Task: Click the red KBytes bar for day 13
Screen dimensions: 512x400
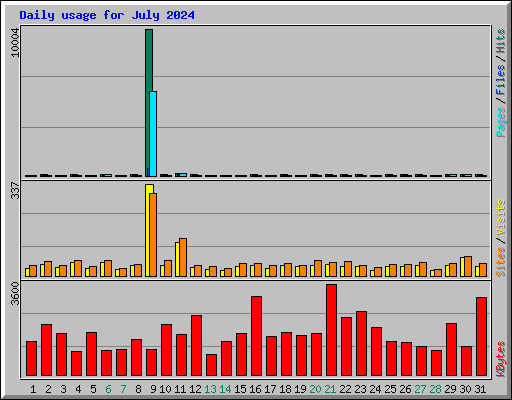Action: (211, 365)
